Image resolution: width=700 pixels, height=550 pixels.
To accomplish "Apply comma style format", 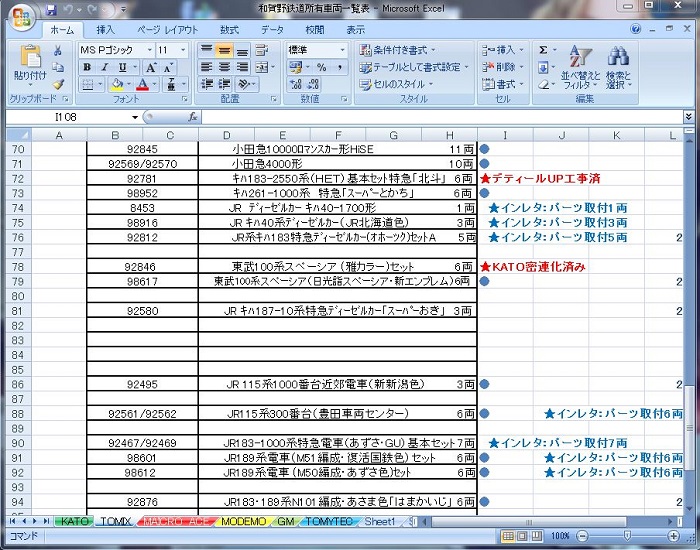I will (x=340, y=67).
